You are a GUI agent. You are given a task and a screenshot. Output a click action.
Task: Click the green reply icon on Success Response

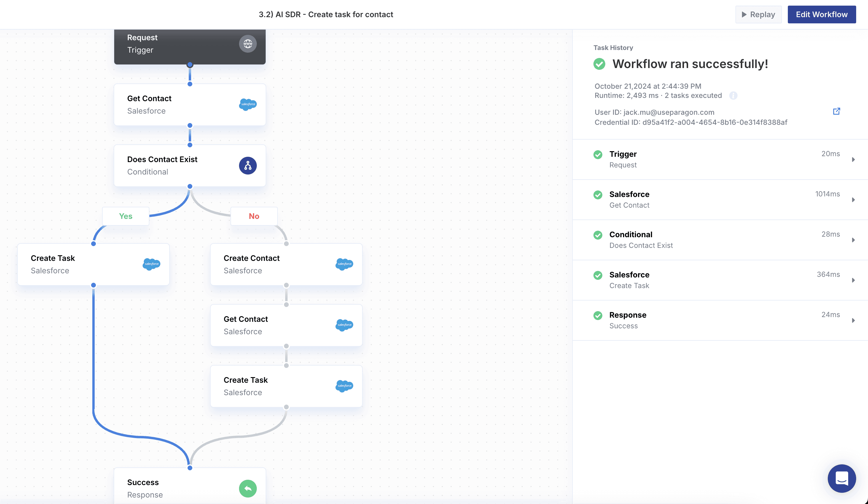pos(248,488)
